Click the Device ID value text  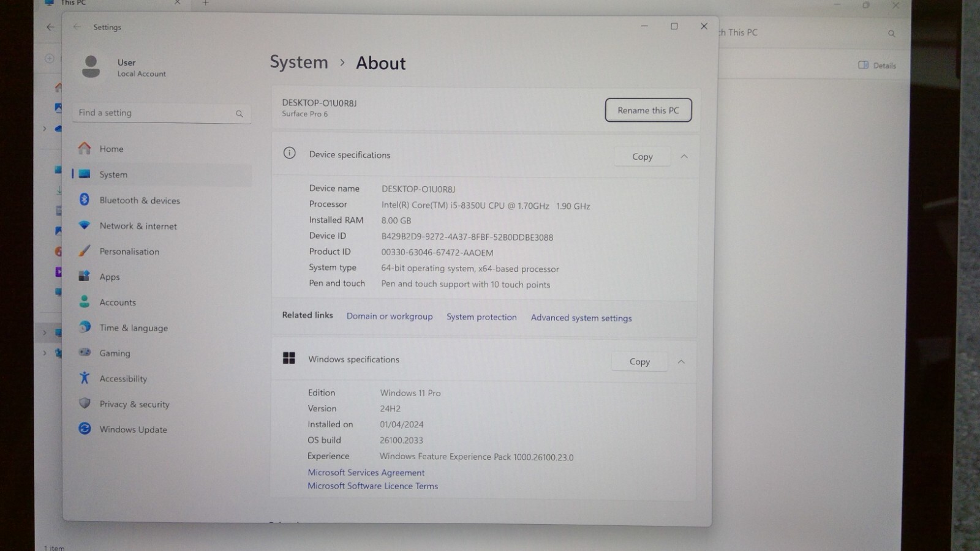coord(467,237)
